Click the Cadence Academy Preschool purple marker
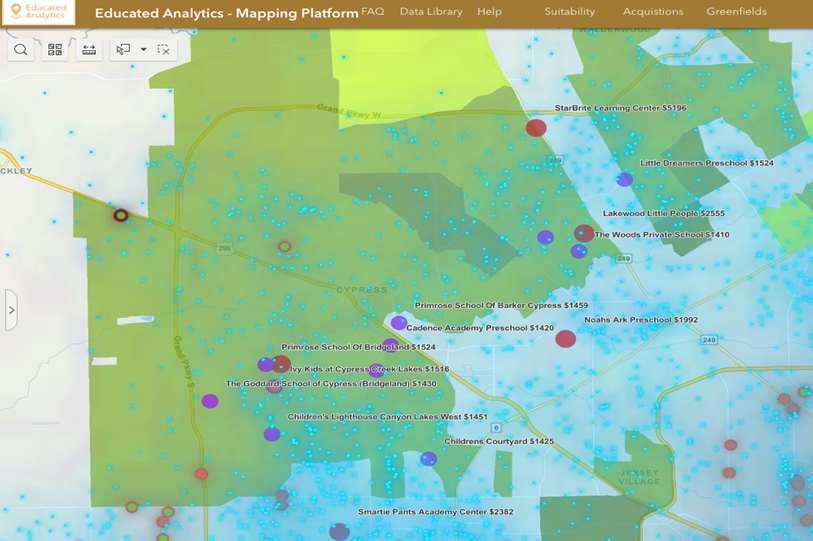This screenshot has width=813, height=541. [399, 323]
